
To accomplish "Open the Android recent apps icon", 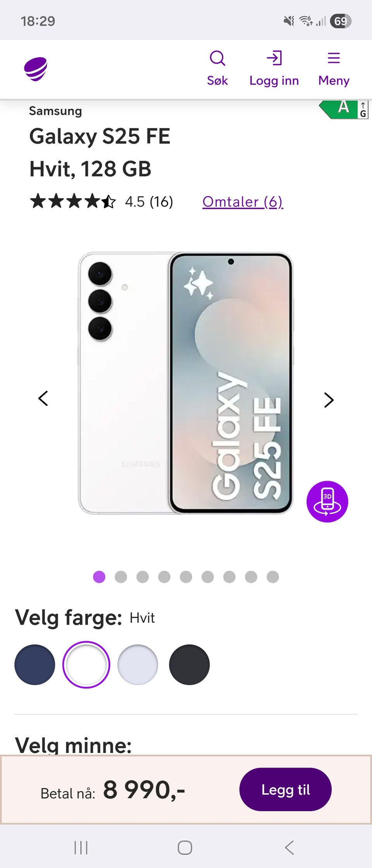I will pyautogui.click(x=81, y=847).
